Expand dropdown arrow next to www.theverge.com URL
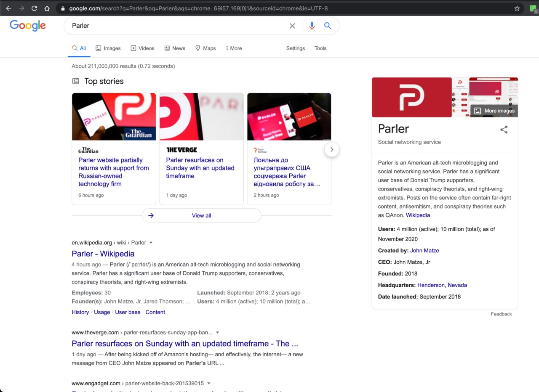This screenshot has height=392, width=539. pos(217,333)
